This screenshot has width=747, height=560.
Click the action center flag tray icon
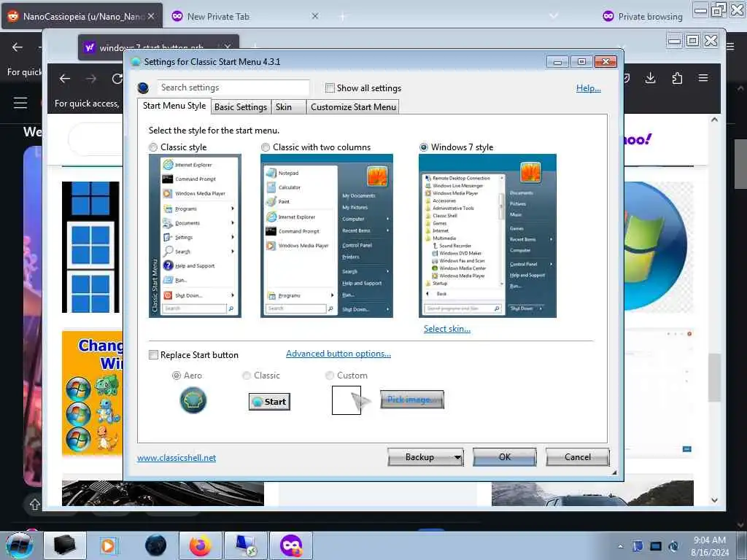coord(638,546)
